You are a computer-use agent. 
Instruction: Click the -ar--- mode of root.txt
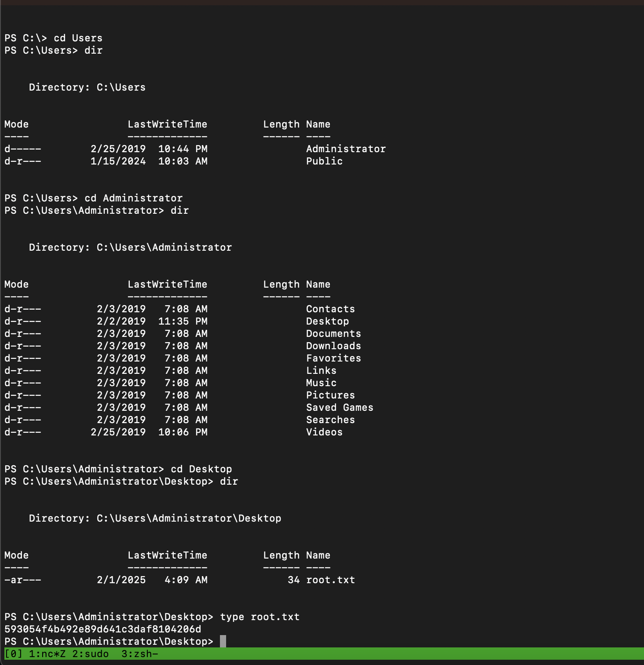(x=22, y=580)
